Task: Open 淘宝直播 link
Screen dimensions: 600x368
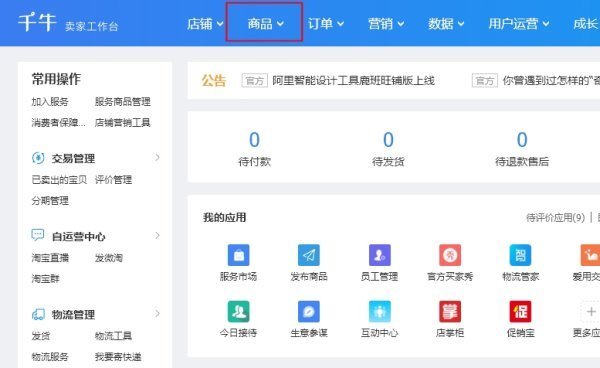Action: tap(50, 258)
